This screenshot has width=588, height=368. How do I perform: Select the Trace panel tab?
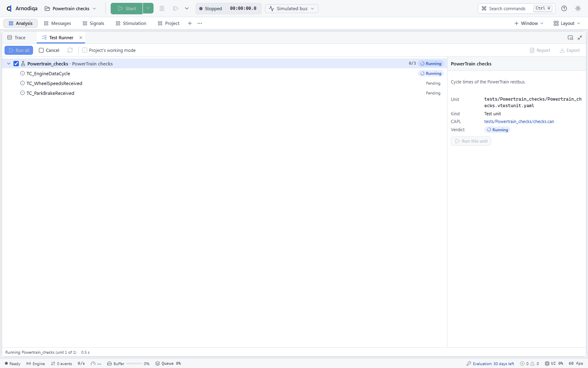[x=16, y=38]
